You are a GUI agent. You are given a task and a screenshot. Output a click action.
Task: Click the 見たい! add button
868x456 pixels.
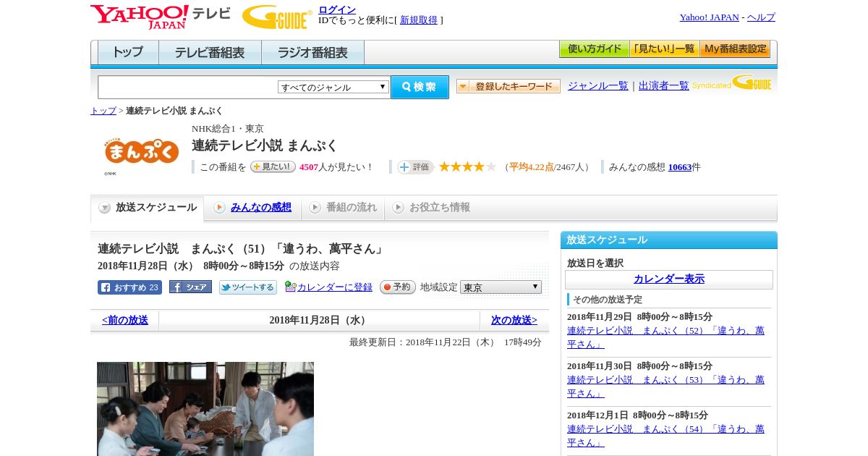pyautogui.click(x=273, y=166)
